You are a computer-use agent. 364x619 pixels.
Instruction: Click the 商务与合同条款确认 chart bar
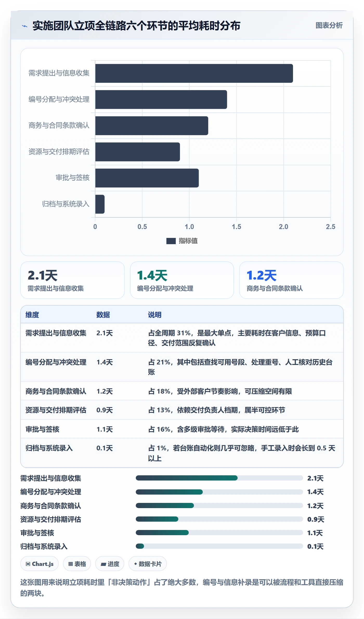pyautogui.click(x=152, y=126)
